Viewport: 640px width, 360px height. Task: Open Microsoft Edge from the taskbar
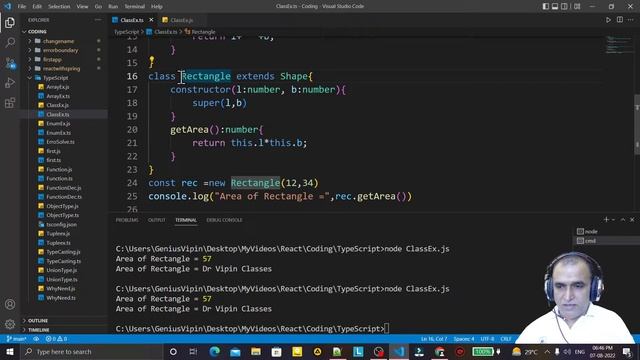pyautogui.click(x=214, y=351)
